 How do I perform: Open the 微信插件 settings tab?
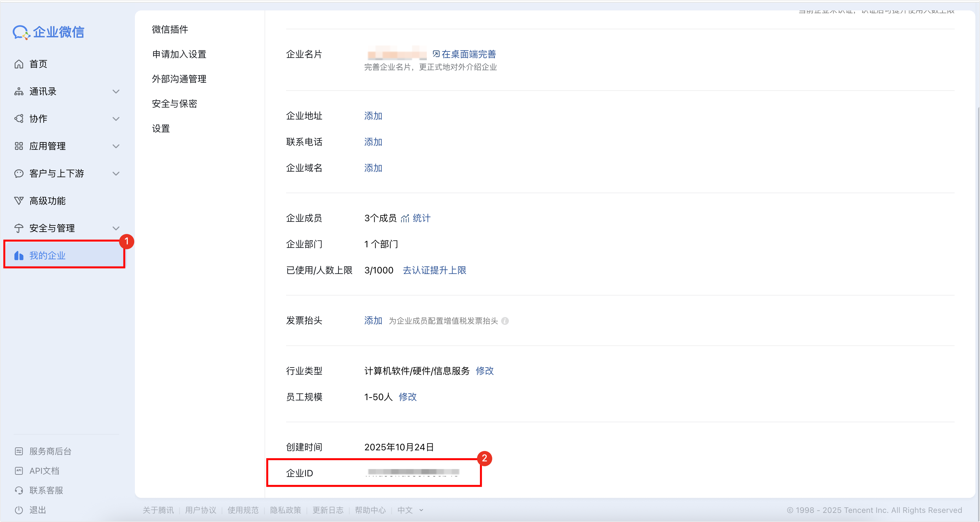(170, 29)
